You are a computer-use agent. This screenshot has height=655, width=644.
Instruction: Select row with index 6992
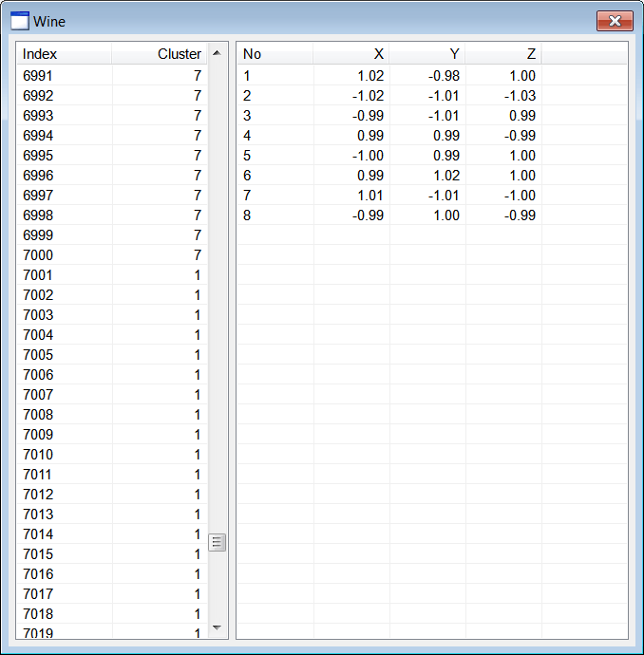point(112,96)
